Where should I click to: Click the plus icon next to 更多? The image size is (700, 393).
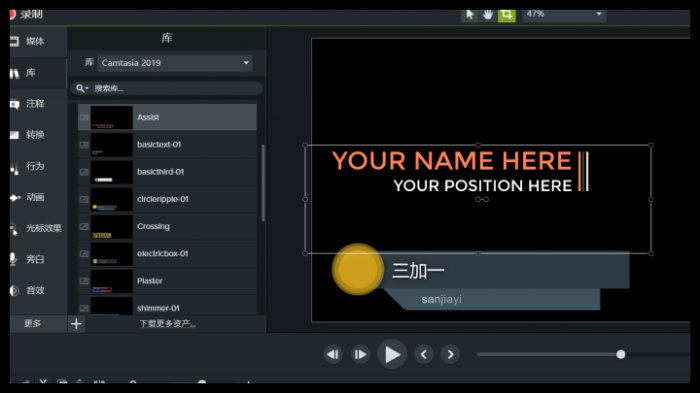(x=76, y=324)
